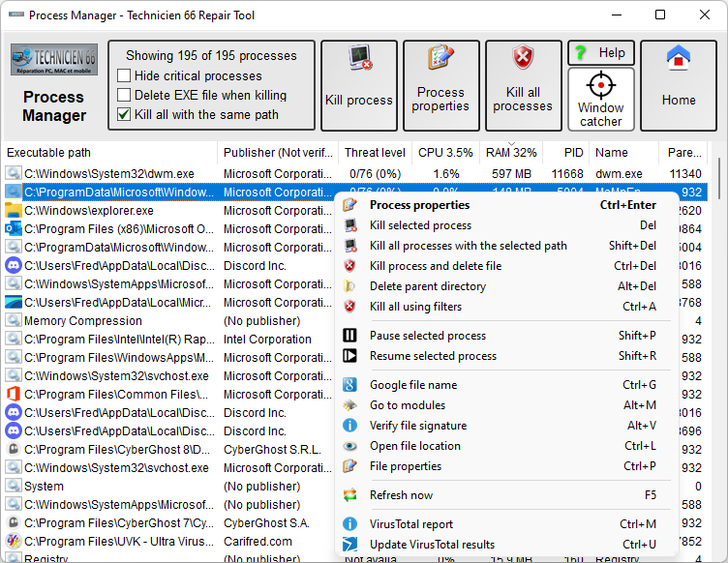The height and width of the screenshot is (563, 728).
Task: Select the Memory Compression process row
Action: click(x=169, y=321)
